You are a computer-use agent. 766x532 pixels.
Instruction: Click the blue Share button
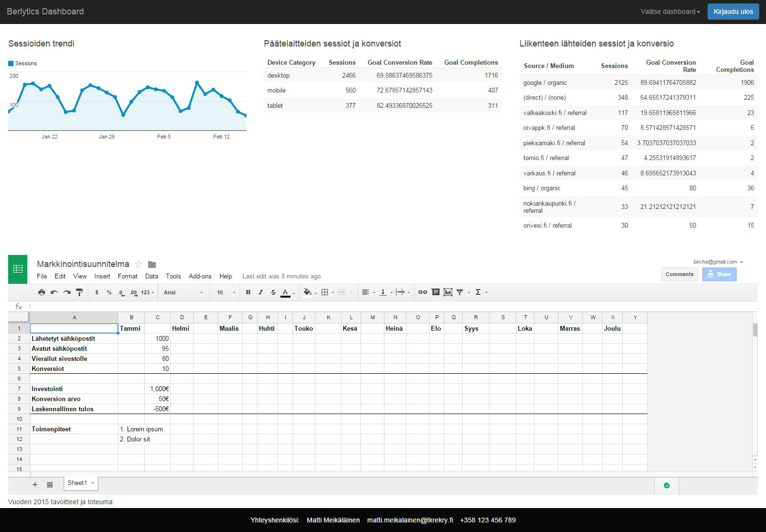click(719, 274)
